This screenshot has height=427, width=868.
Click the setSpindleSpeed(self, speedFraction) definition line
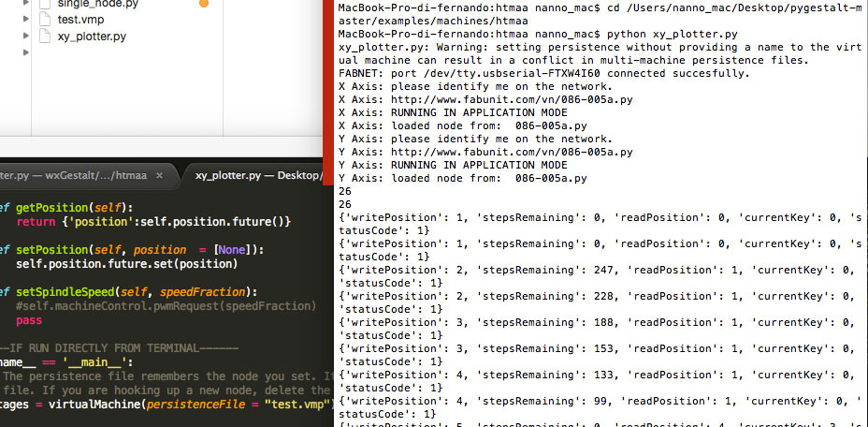131,293
